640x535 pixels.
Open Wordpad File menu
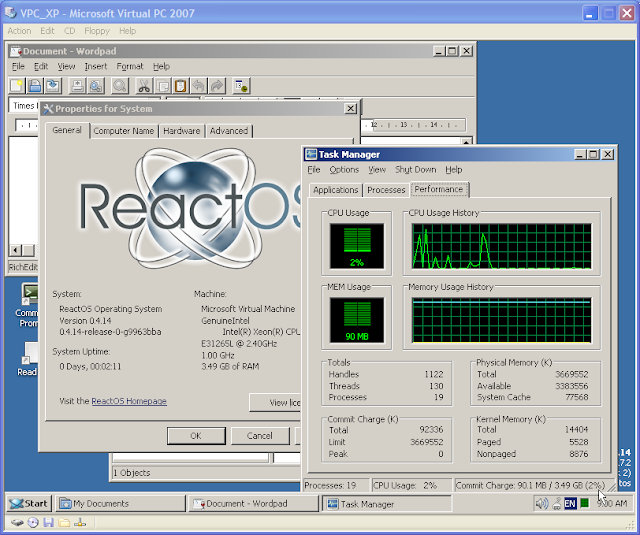(x=18, y=66)
